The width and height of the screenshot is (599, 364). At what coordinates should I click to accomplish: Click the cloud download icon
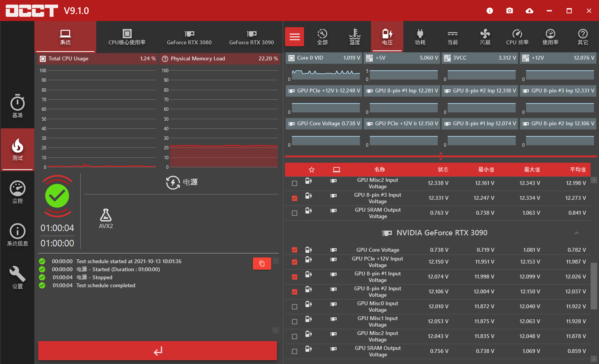click(529, 11)
